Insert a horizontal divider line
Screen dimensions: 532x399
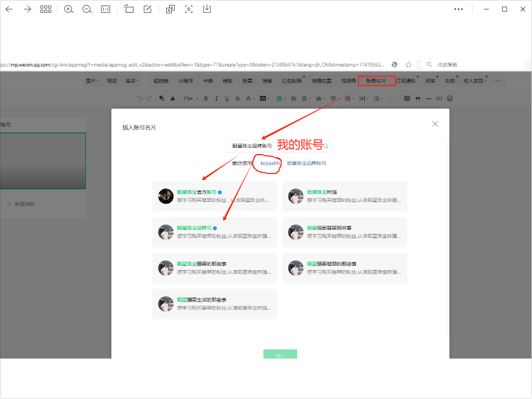pyautogui.click(x=428, y=99)
